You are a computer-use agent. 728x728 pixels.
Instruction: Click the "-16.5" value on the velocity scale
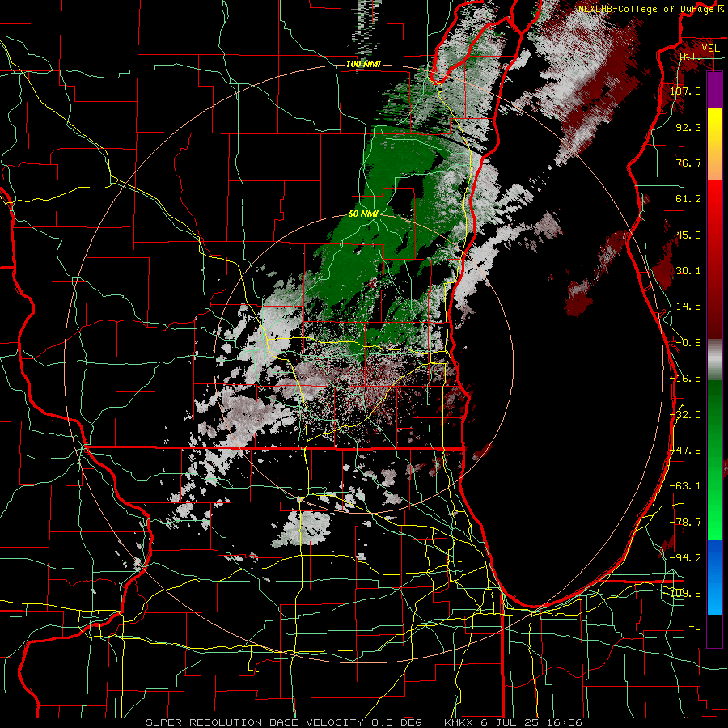[x=685, y=379]
